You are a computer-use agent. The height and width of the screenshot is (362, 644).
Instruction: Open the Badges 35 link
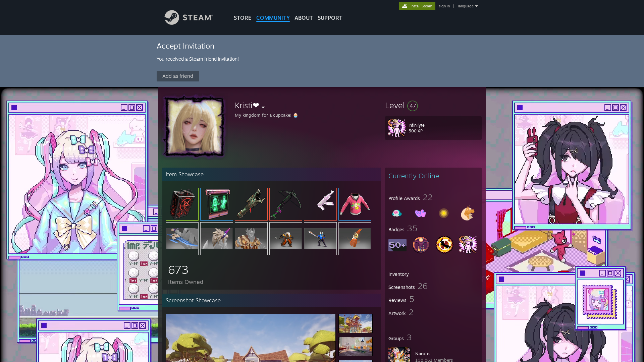[x=403, y=229]
